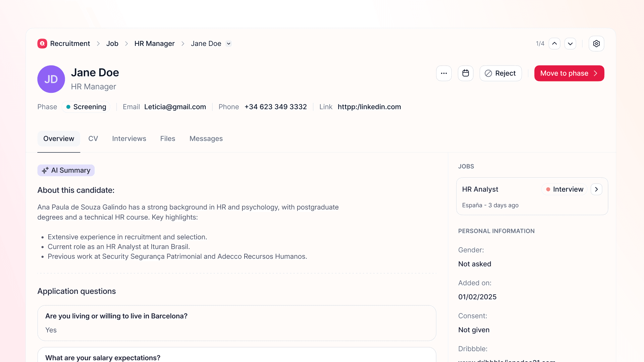Click the Leticia@gmail.com email address

[175, 107]
